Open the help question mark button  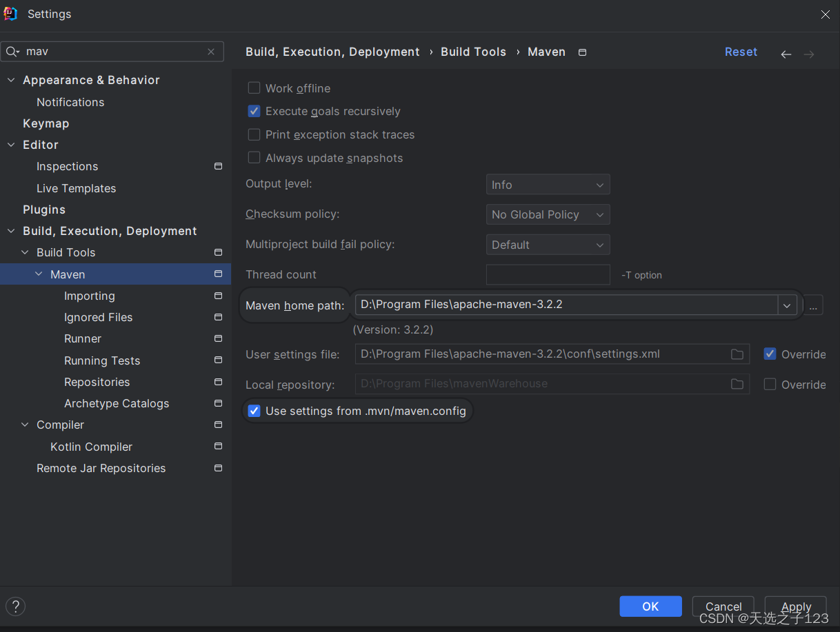[x=15, y=606]
